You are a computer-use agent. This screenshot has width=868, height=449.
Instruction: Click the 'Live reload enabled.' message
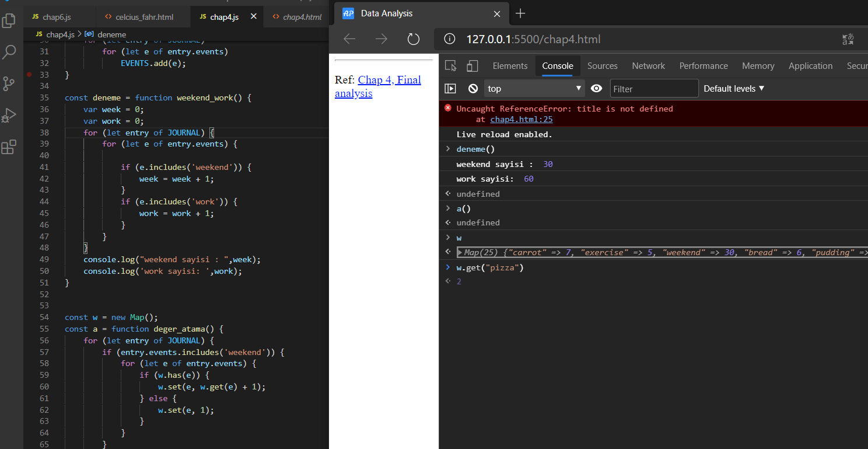(x=504, y=134)
